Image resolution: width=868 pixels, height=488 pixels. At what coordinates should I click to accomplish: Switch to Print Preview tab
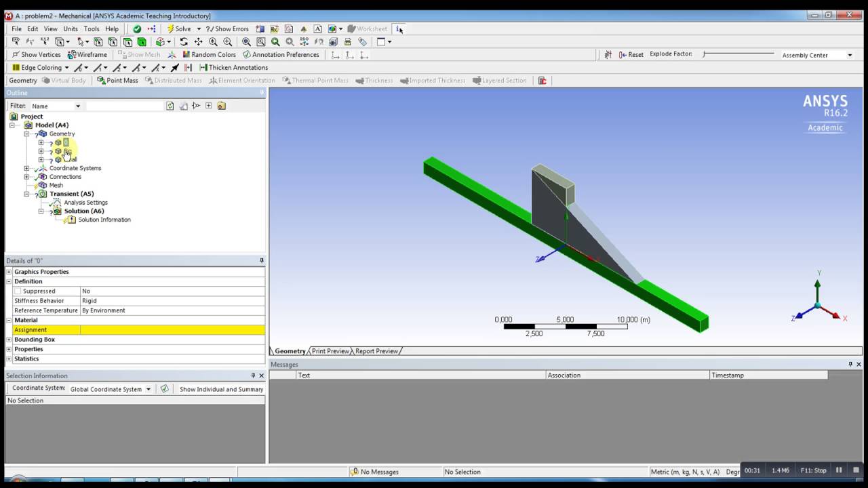pyautogui.click(x=330, y=351)
